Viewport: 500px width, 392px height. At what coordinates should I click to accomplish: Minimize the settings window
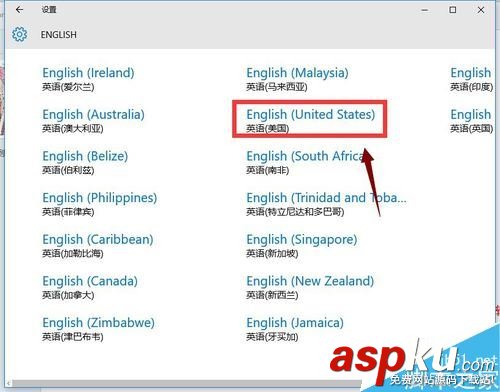click(425, 10)
